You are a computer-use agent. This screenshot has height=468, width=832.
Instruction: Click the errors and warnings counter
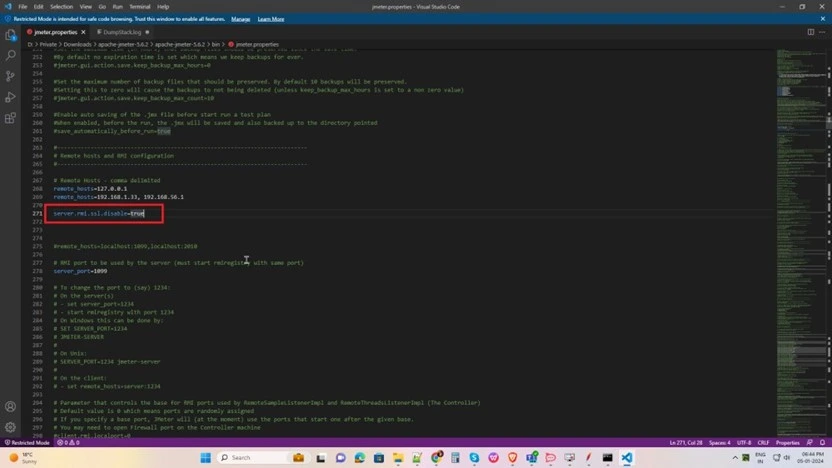pyautogui.click(x=68, y=443)
